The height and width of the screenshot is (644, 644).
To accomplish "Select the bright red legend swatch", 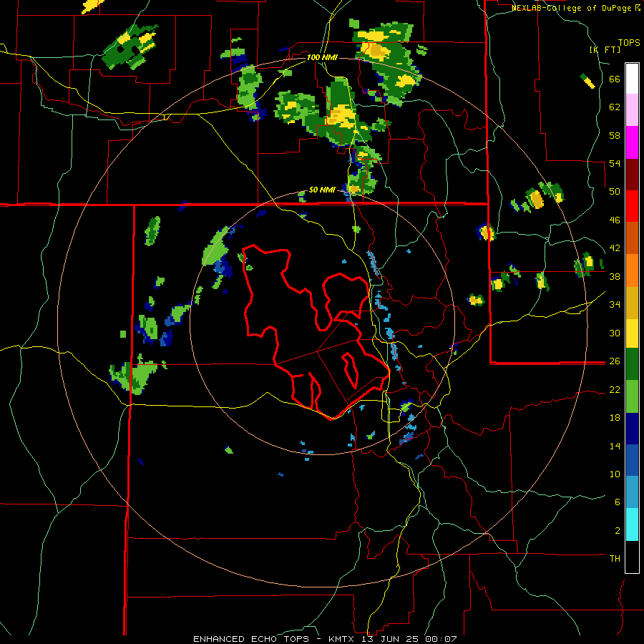I will pos(632,206).
